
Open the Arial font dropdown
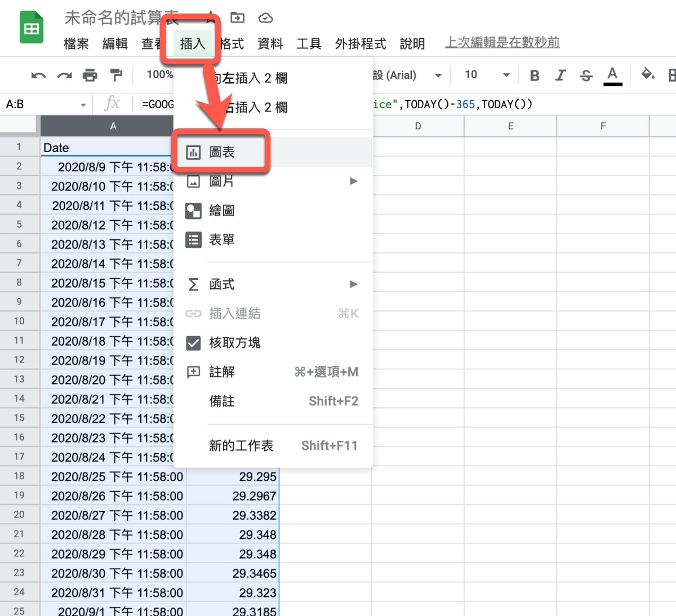tap(407, 75)
